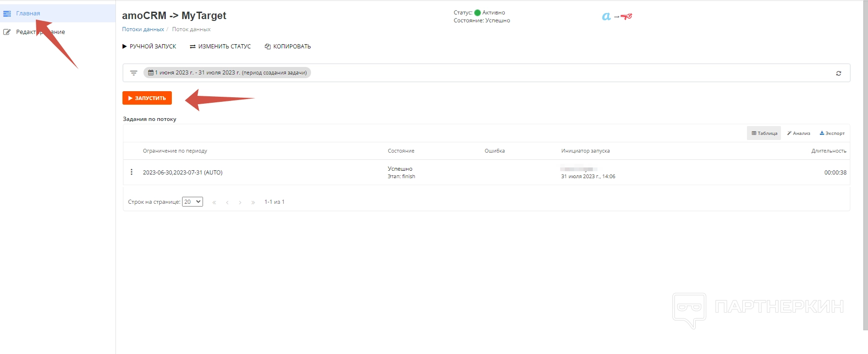Click the Задания по потоку heading
Screen dimensions: 868x354
(x=149, y=119)
